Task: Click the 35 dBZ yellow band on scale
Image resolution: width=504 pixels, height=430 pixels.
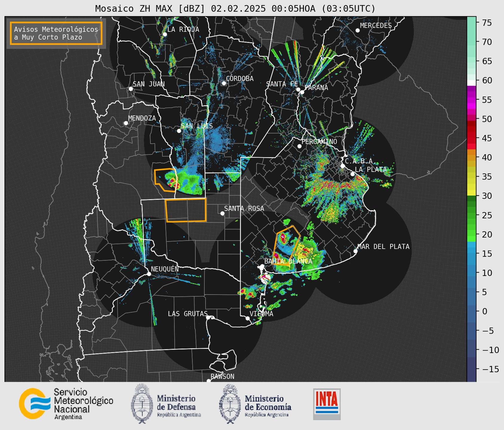Action: [x=471, y=177]
